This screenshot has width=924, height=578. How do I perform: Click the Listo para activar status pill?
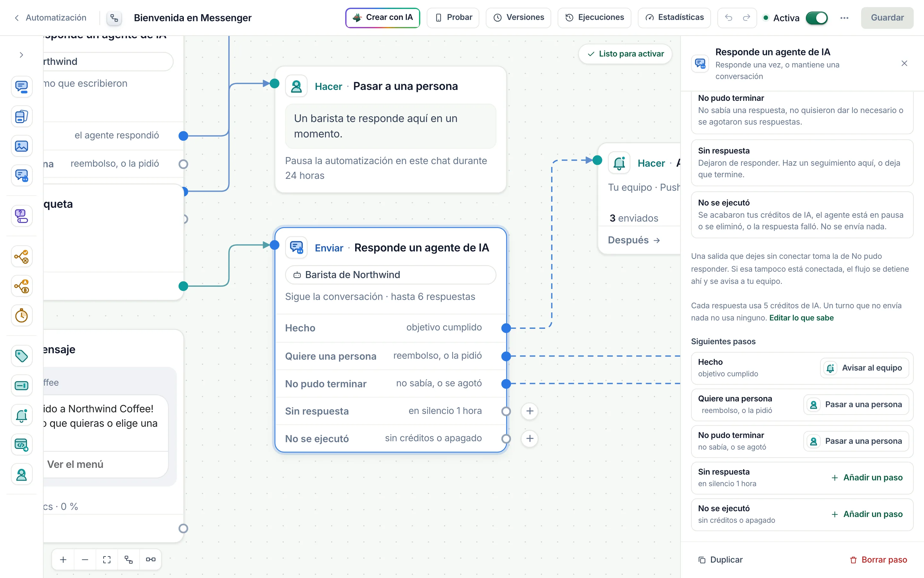point(625,54)
